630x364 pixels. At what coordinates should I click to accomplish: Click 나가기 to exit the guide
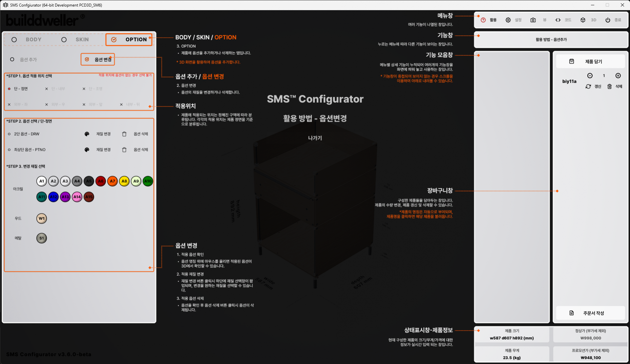coord(315,138)
